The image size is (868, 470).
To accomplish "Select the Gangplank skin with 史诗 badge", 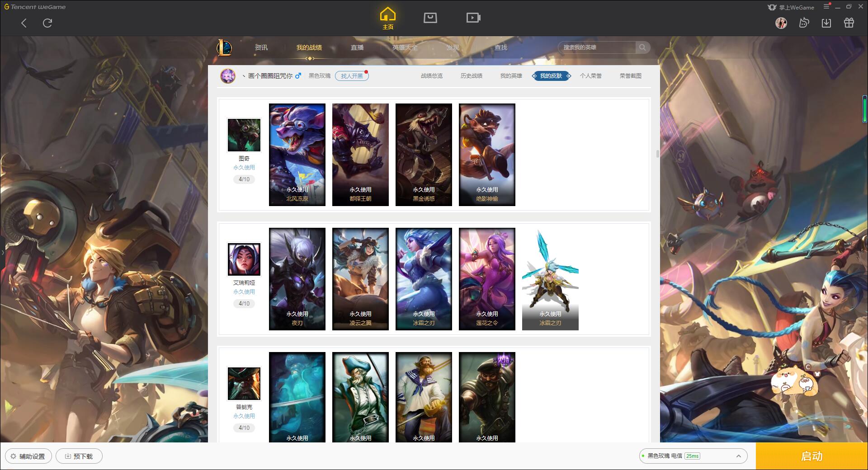I will [x=487, y=397].
